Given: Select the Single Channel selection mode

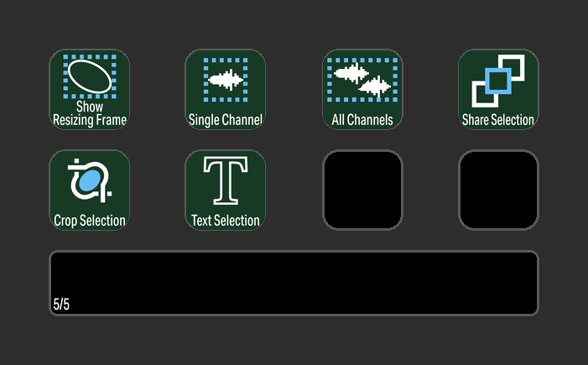Looking at the screenshot, I should (x=226, y=89).
